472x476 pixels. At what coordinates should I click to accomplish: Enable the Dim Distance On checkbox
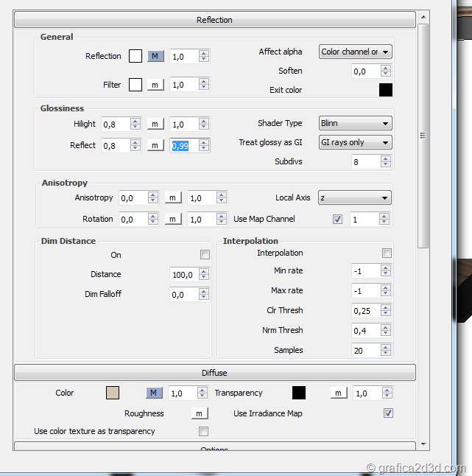[x=205, y=255]
